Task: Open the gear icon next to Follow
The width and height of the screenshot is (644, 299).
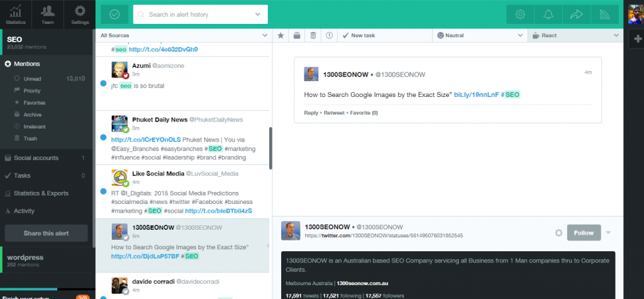Action: 558,233
